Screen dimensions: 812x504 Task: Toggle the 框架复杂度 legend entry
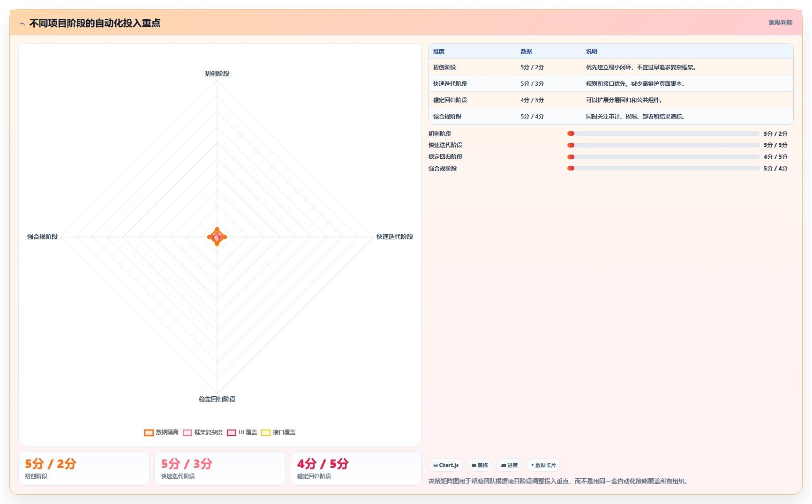[203, 432]
